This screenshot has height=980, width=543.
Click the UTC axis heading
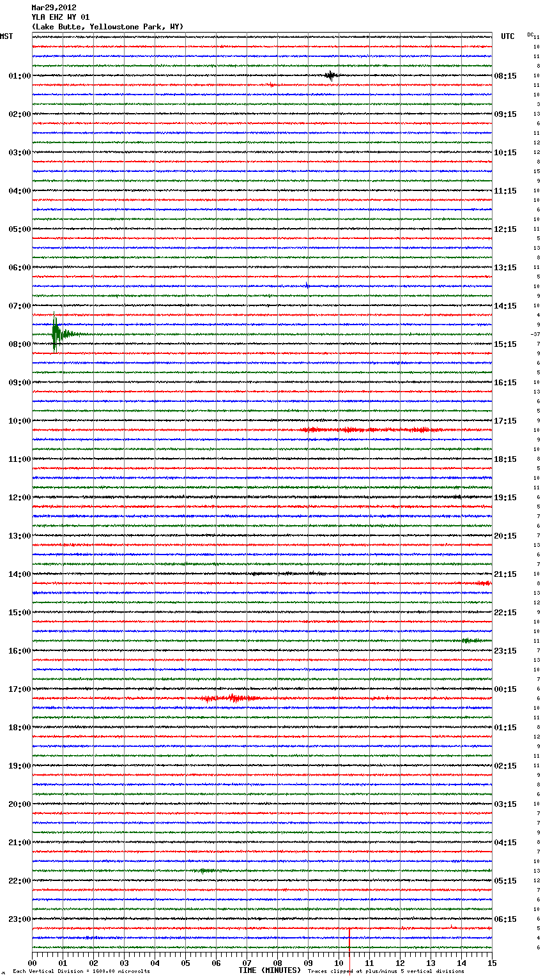pyautogui.click(x=508, y=36)
